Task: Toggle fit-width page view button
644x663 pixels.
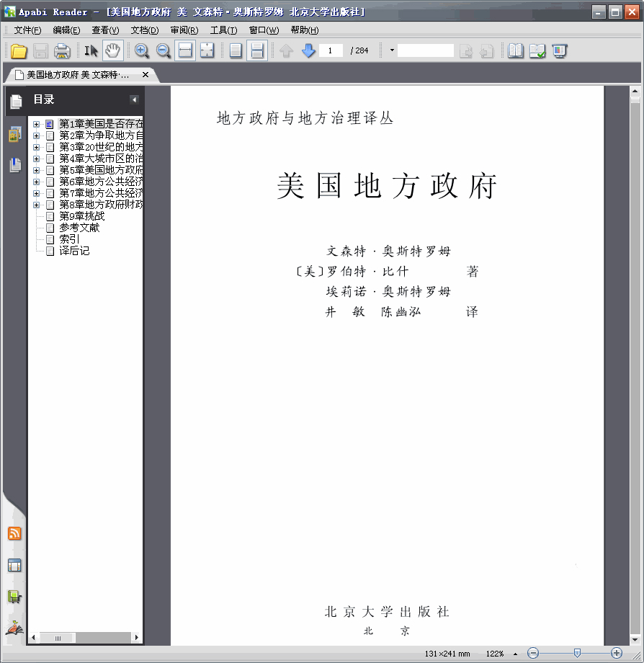Action: 185,50
